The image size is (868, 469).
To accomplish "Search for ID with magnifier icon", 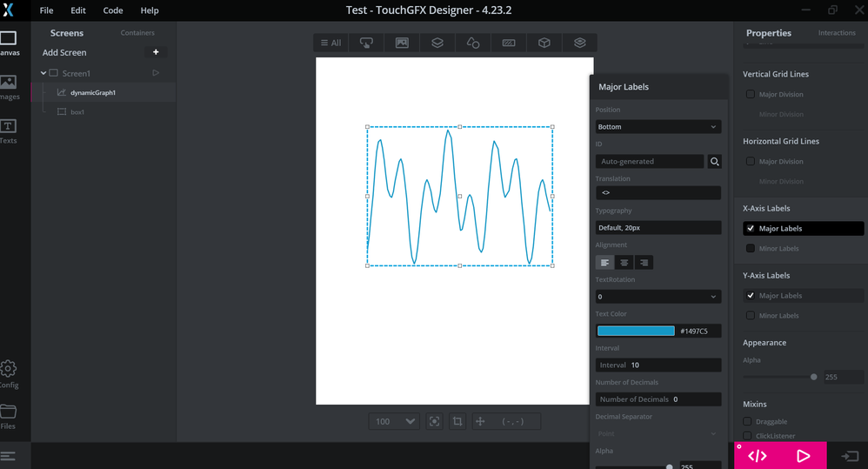I will click(x=715, y=161).
